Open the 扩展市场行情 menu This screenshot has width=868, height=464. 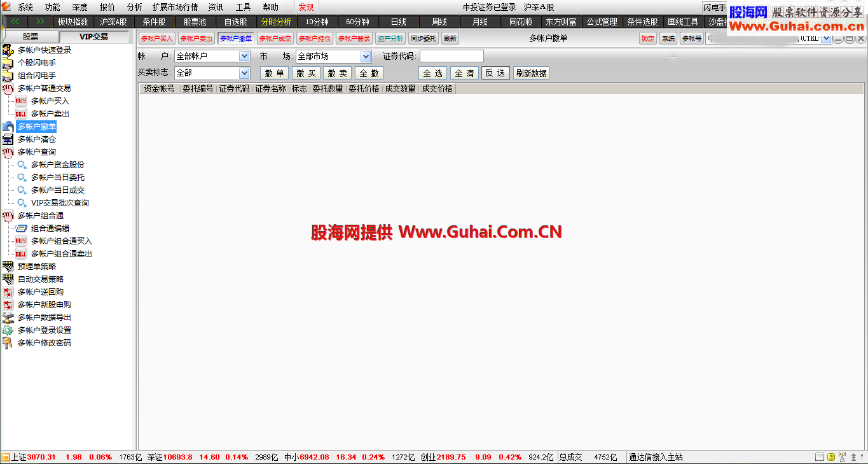[x=175, y=8]
